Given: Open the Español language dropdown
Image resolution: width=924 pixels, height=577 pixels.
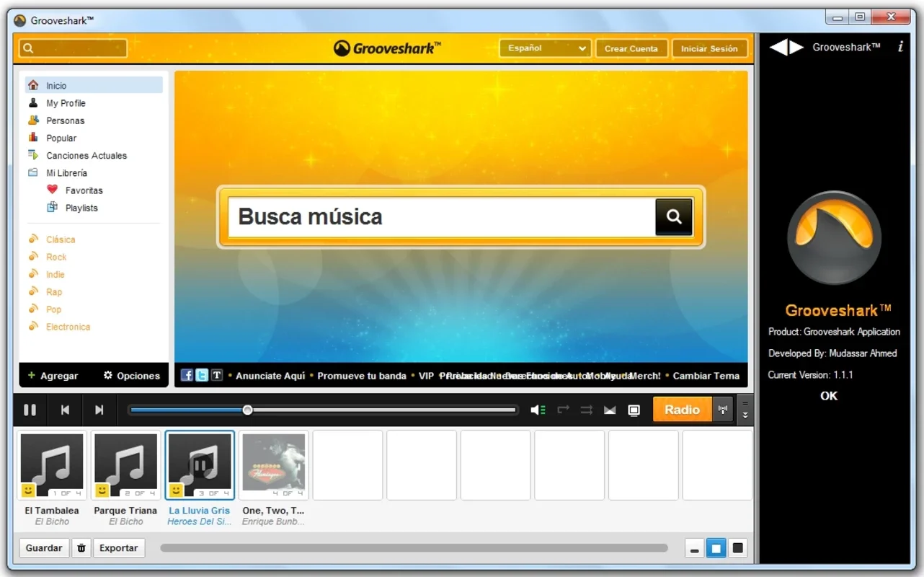Looking at the screenshot, I should point(546,48).
